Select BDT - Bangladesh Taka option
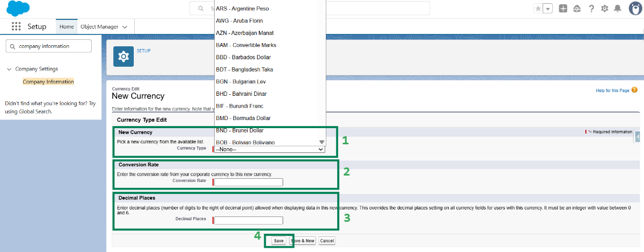Viewport: 644px width, 252px height. (x=270, y=69)
